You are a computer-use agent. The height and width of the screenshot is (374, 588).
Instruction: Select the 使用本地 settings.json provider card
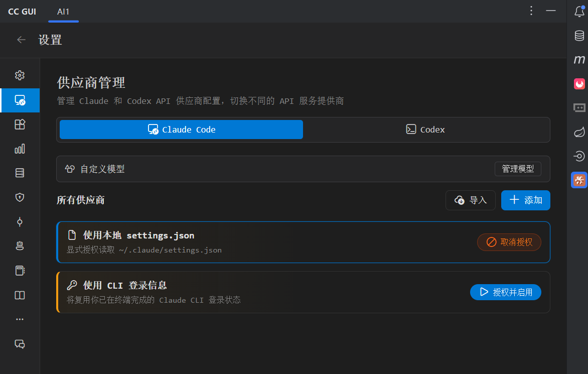coord(304,242)
